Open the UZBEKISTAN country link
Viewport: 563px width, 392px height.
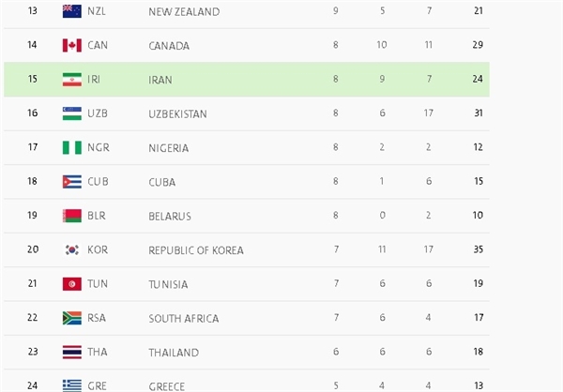(x=177, y=114)
